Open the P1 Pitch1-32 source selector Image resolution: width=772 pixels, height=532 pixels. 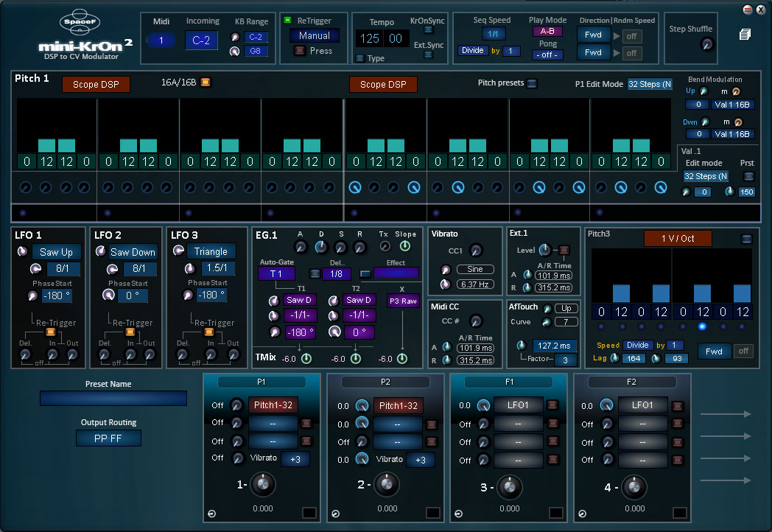tap(273, 405)
